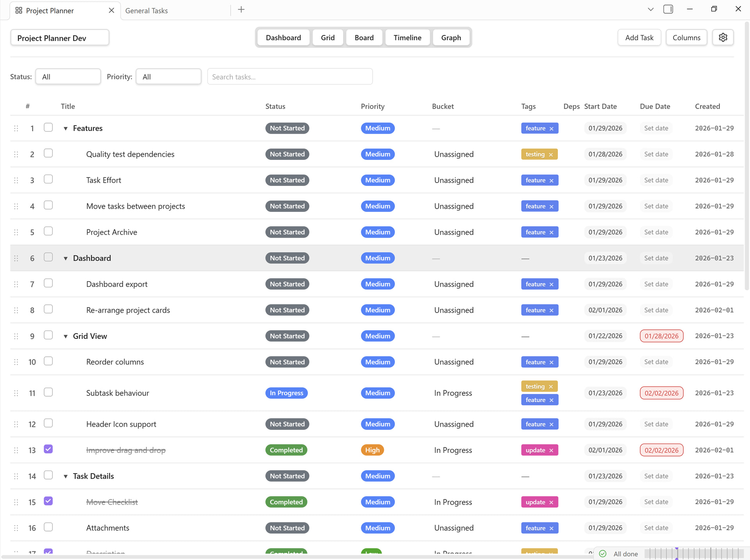Viewport: 750px width, 560px height.
Task: Open new tab with plus icon
Action: coord(241,10)
